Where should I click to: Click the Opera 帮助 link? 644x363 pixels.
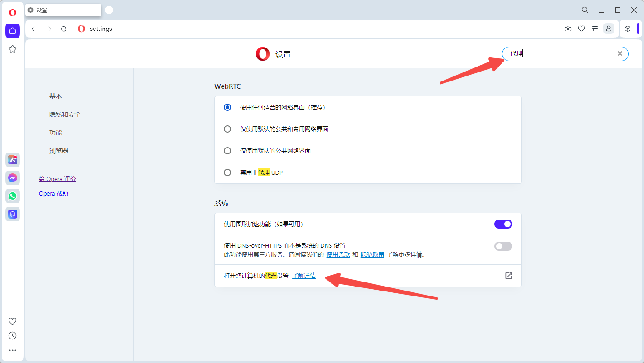(53, 193)
